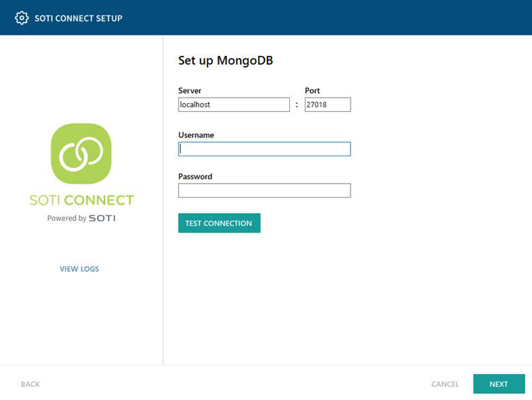
Task: Click the Set up MongoDB heading
Action: tap(226, 61)
